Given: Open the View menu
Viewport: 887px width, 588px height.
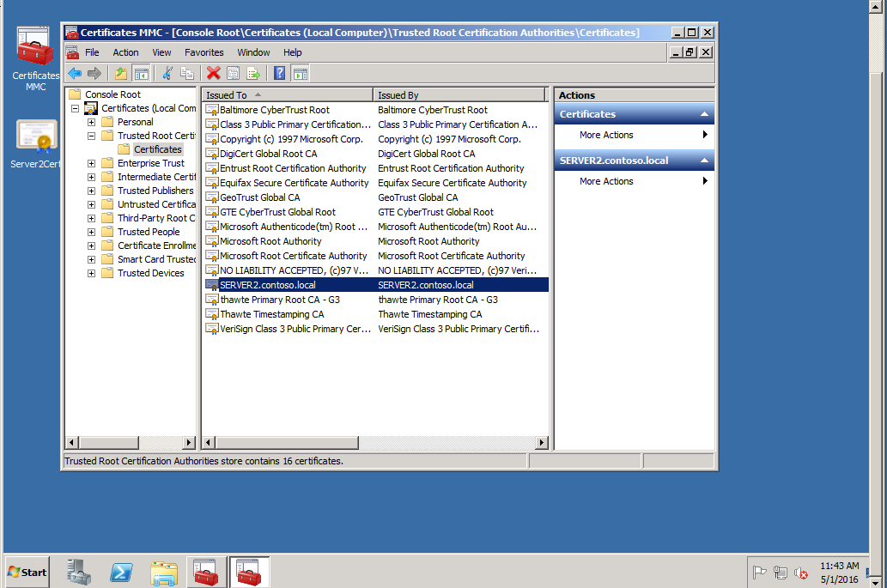Looking at the screenshot, I should pyautogui.click(x=161, y=52).
